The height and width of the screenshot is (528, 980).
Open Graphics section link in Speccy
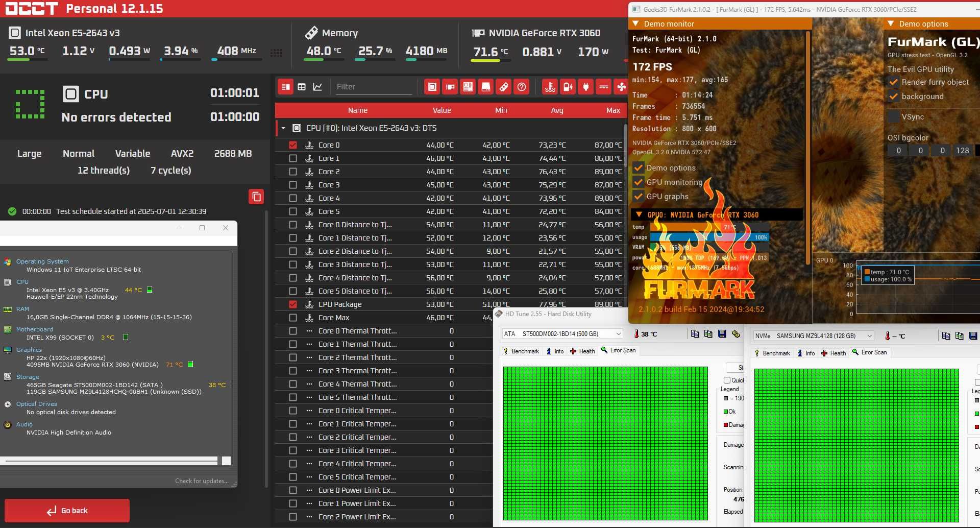tap(29, 350)
